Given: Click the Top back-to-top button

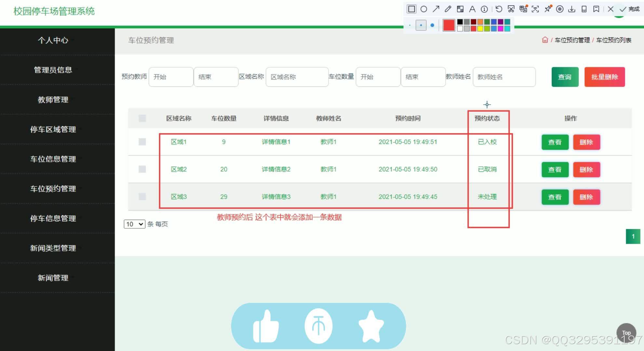Looking at the screenshot, I should (626, 333).
